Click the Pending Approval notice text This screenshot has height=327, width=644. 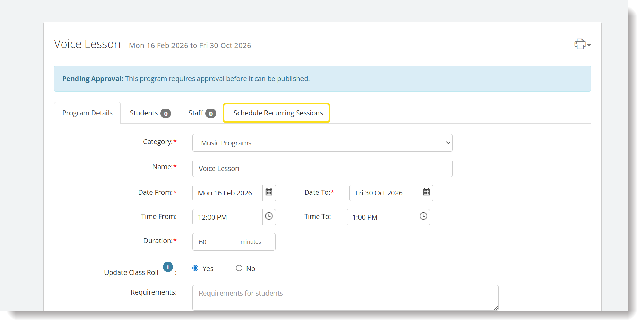coord(186,79)
